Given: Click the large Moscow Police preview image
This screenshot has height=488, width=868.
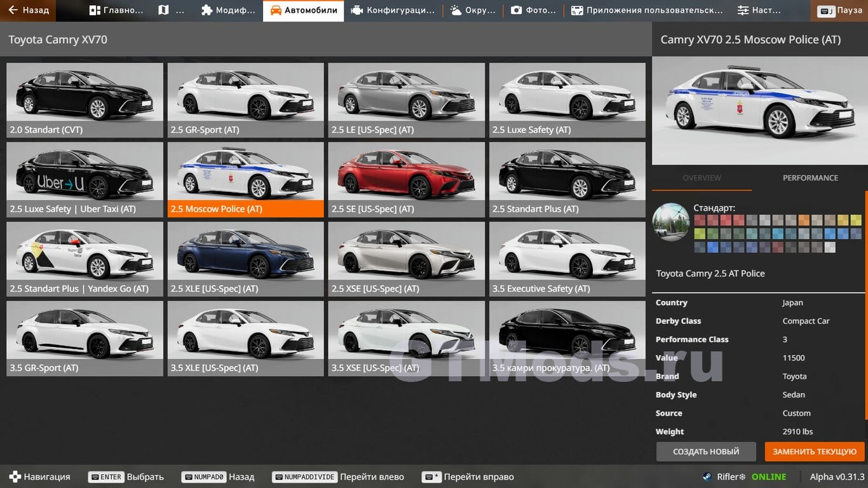Looking at the screenshot, I should pos(760,111).
